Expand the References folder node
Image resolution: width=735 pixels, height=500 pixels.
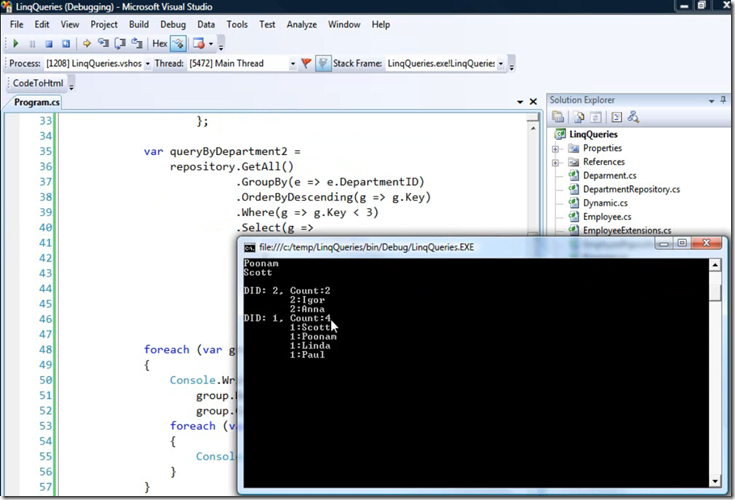point(555,163)
